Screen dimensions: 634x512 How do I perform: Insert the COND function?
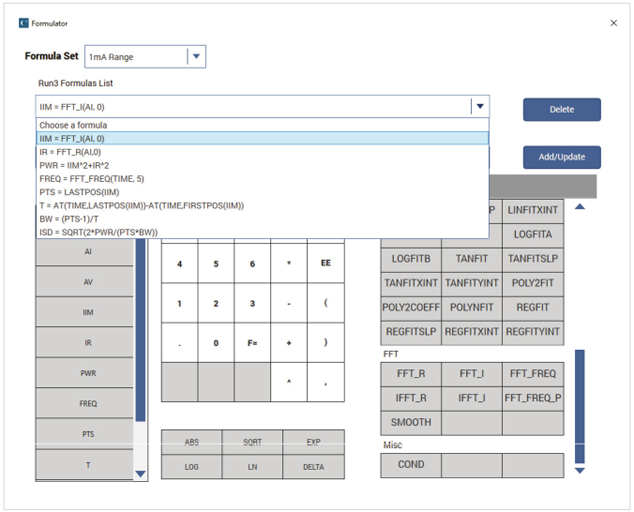pyautogui.click(x=411, y=465)
